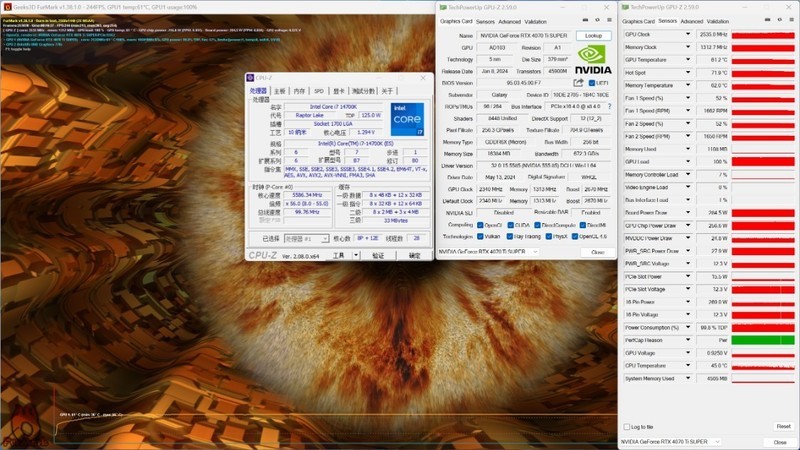Click the FurMark title bar app icon
This screenshot has width=800, height=450.
pos(7,7)
